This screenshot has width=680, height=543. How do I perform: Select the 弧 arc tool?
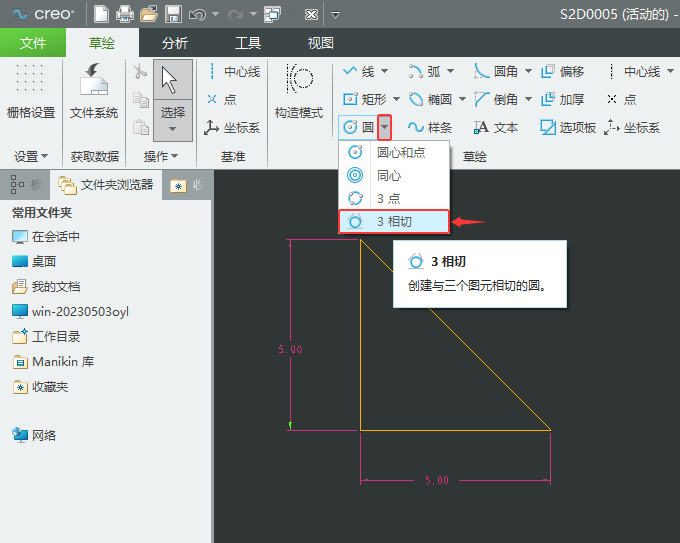click(x=425, y=71)
